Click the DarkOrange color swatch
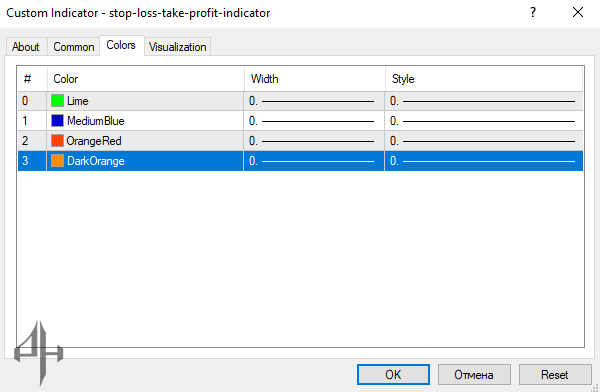The width and height of the screenshot is (600, 392). 57,160
